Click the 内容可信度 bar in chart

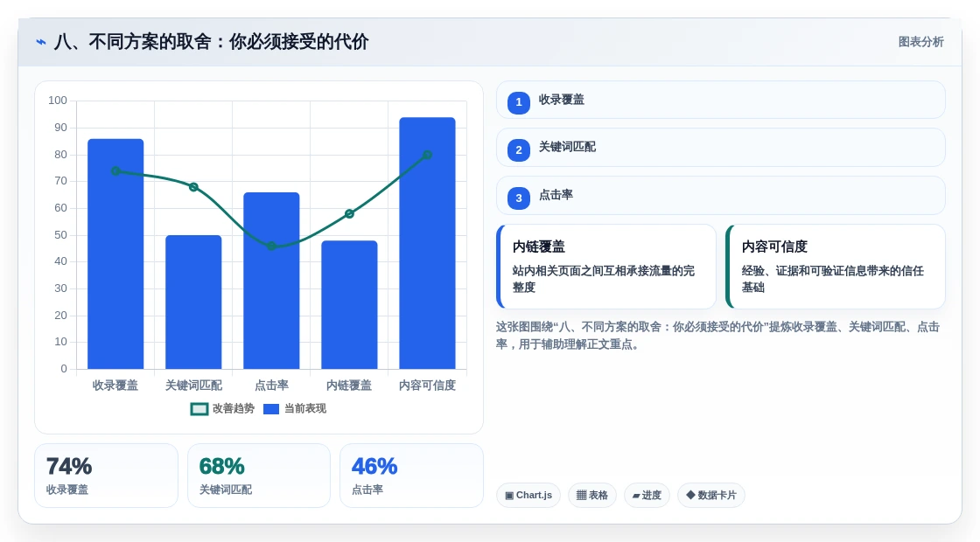click(428, 243)
